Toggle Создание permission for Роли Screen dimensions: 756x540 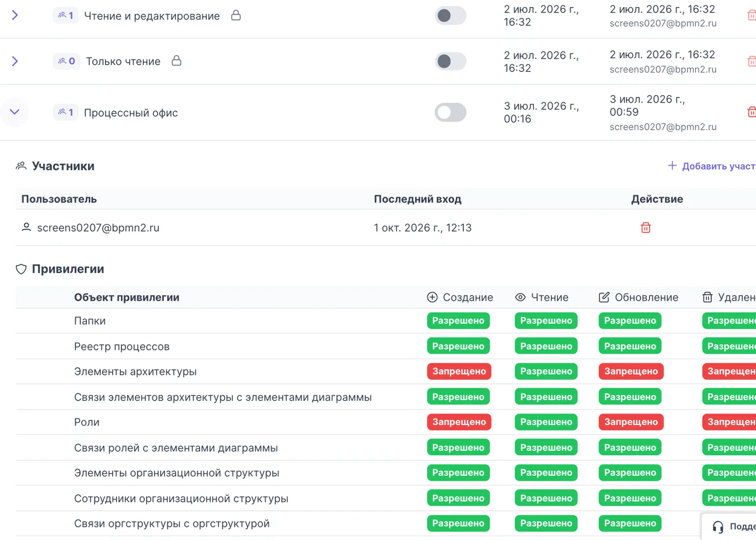459,422
